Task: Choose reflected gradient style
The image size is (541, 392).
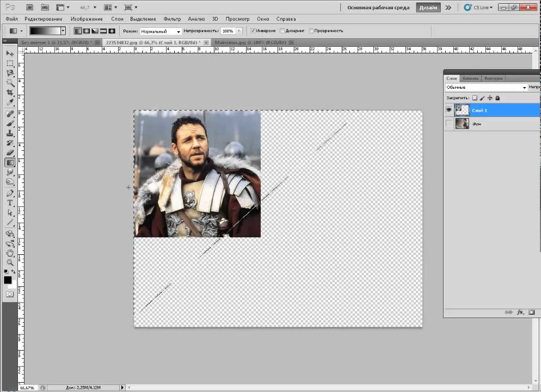Action: 103,31
